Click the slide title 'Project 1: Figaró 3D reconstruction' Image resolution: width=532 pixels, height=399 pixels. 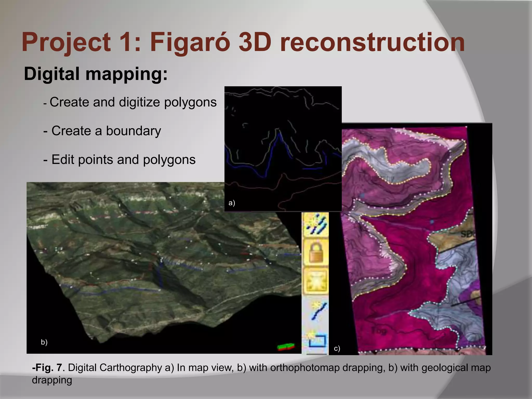point(243,42)
